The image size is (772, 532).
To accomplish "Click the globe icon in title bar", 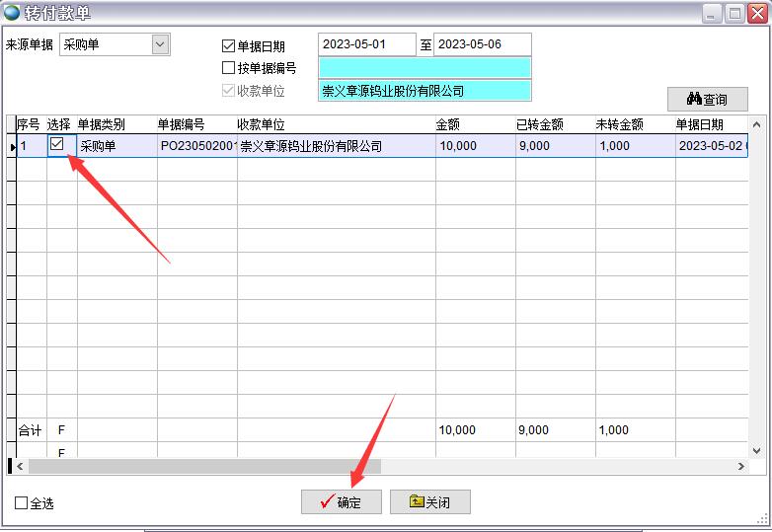I will click(x=11, y=13).
